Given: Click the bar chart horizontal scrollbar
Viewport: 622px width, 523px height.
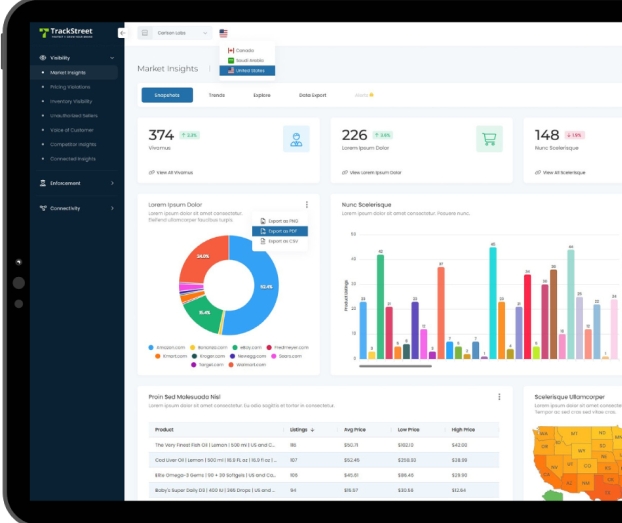Looking at the screenshot, I should 395,366.
